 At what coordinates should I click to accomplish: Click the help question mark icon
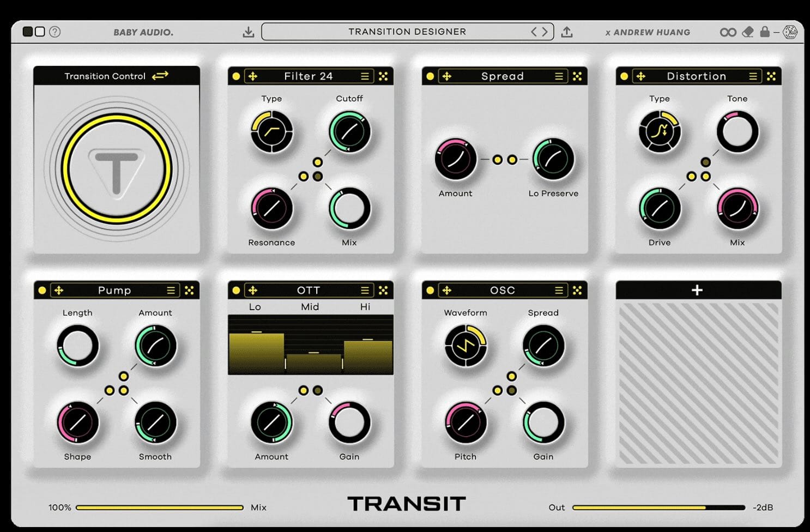(x=55, y=32)
